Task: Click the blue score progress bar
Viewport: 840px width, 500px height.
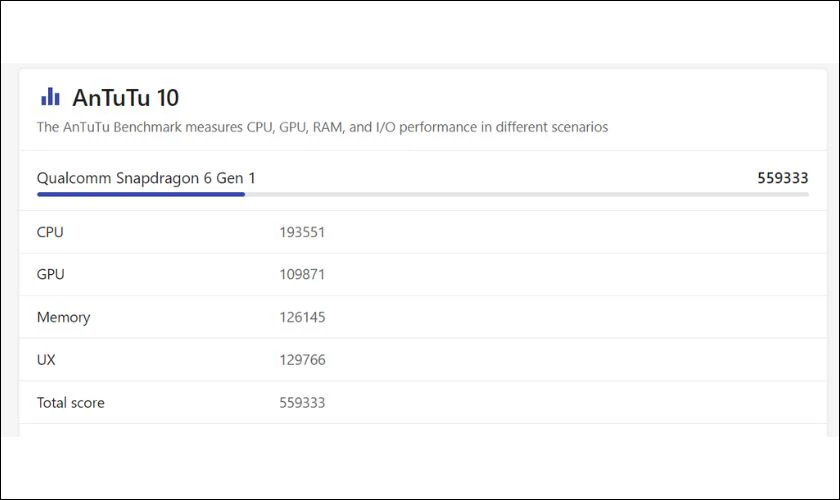Action: pyautogui.click(x=141, y=194)
